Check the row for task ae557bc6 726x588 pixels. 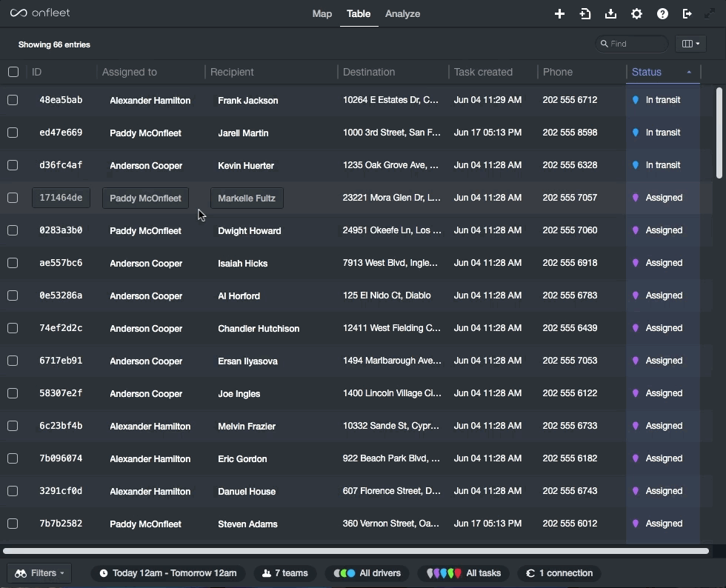(x=13, y=263)
